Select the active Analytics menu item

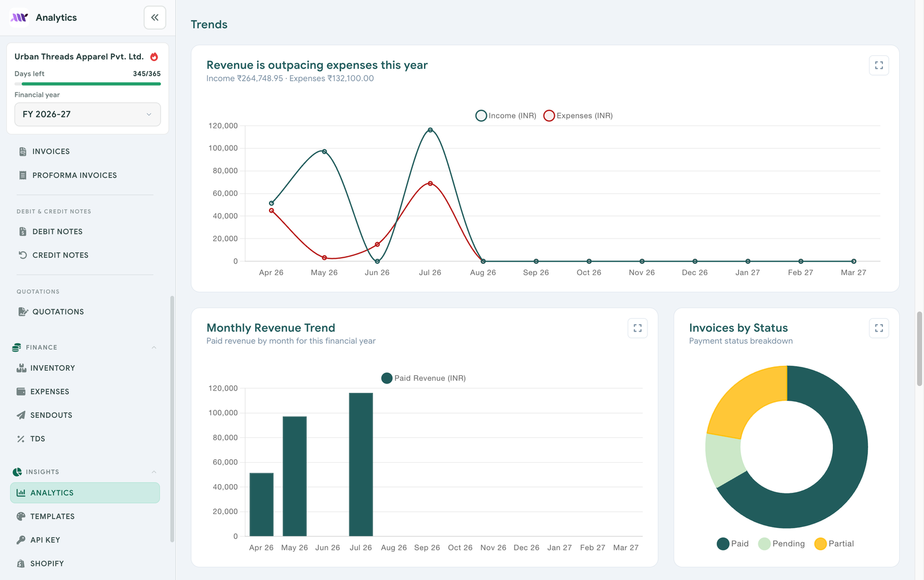(x=85, y=493)
